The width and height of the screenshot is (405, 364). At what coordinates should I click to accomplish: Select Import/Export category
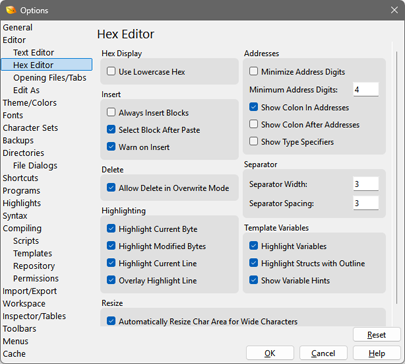click(30, 291)
